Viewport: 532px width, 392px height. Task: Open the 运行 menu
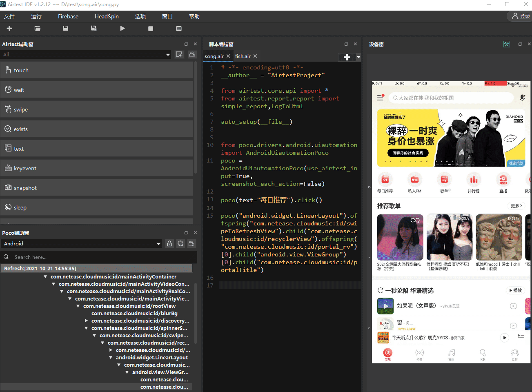(x=36, y=16)
